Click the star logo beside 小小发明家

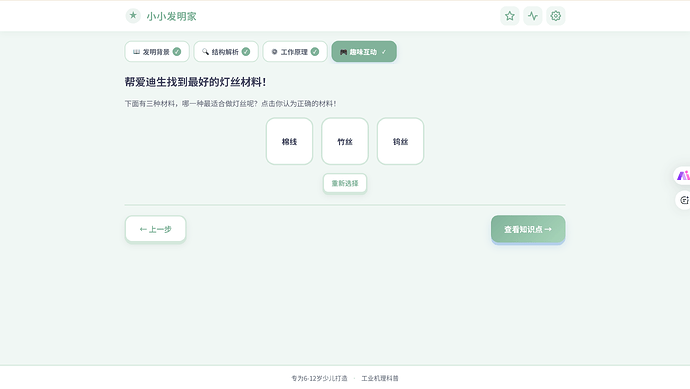click(x=133, y=16)
